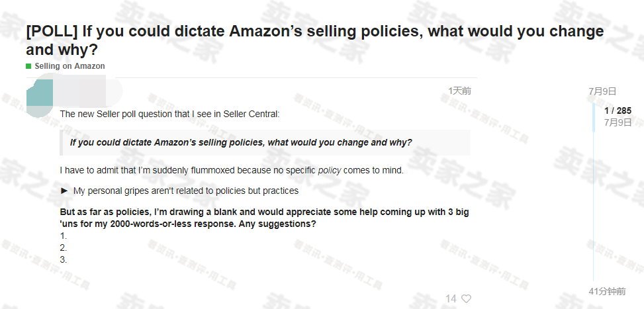
Task: Click the bold 'Any suggestions?' paragraph
Action: (265, 218)
